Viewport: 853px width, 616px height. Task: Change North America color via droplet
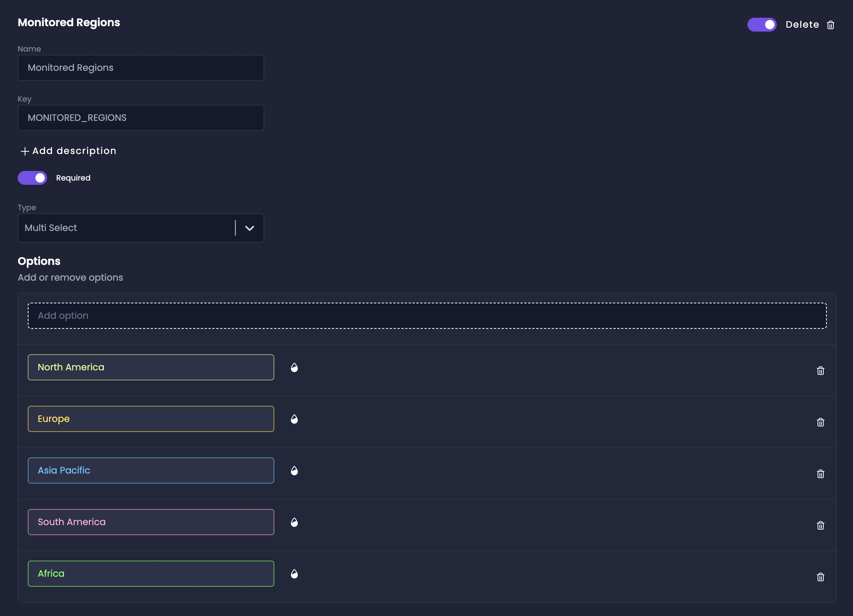pos(294,367)
